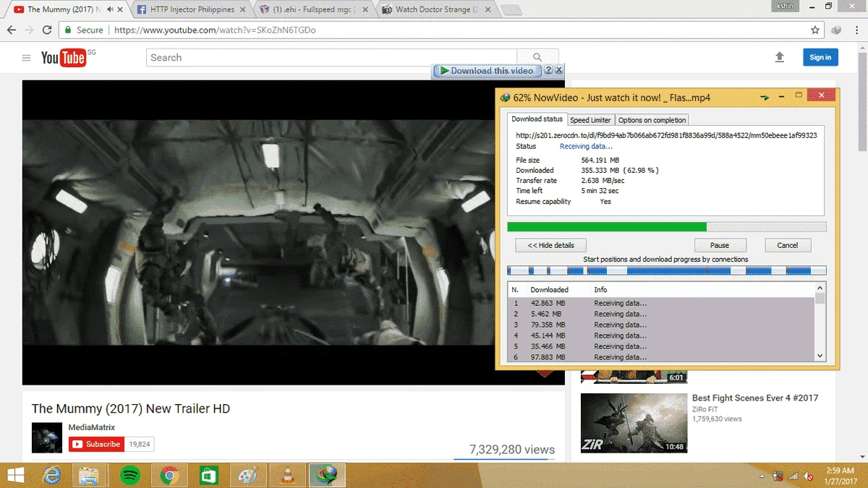Select connection row 3 with 79.358 MB

662,325
